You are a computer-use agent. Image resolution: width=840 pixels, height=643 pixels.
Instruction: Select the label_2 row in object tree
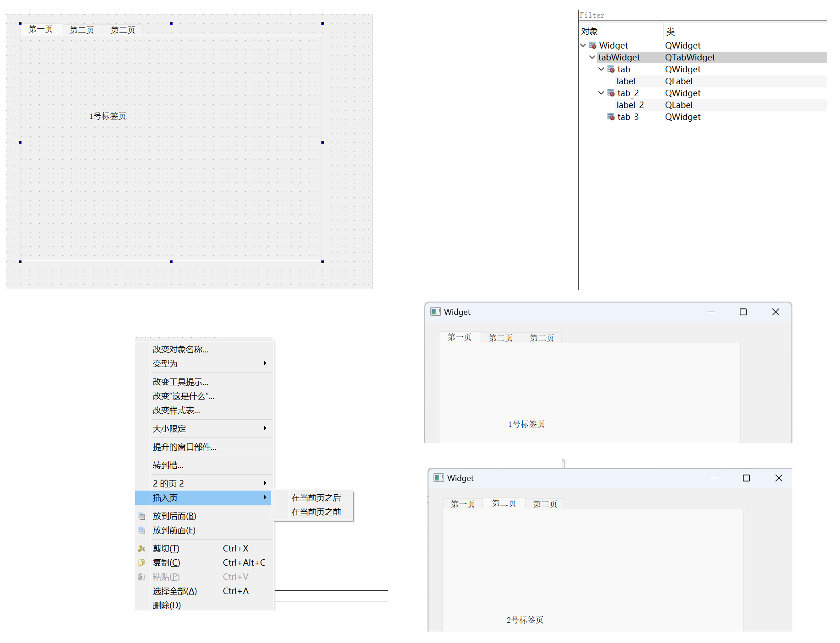click(x=703, y=105)
